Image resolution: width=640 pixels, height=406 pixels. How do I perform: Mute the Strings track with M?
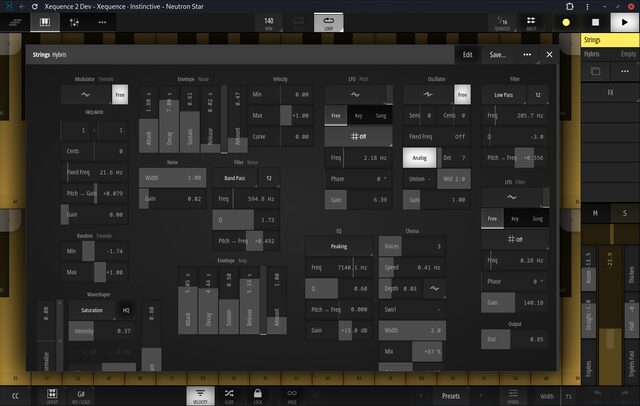(x=596, y=213)
